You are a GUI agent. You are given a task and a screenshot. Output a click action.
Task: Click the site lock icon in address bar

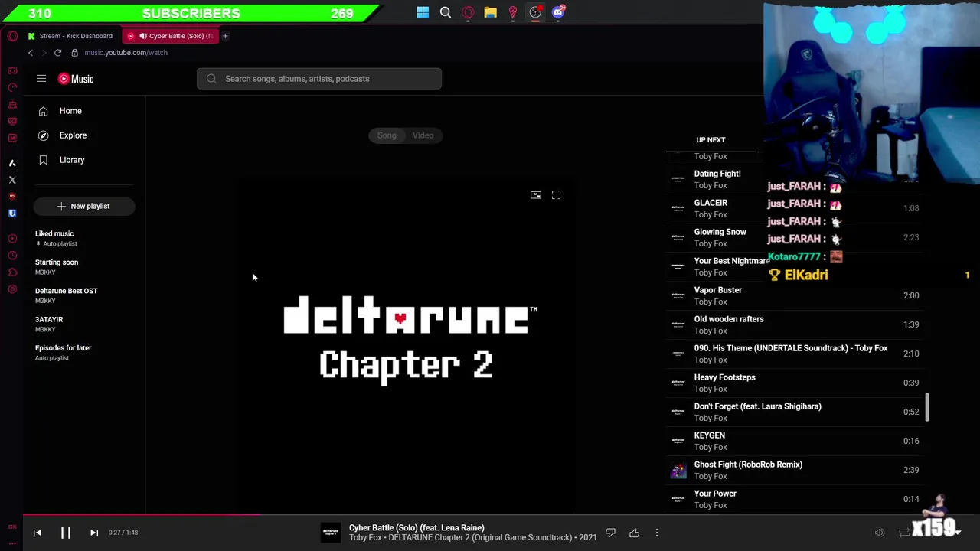tap(74, 53)
